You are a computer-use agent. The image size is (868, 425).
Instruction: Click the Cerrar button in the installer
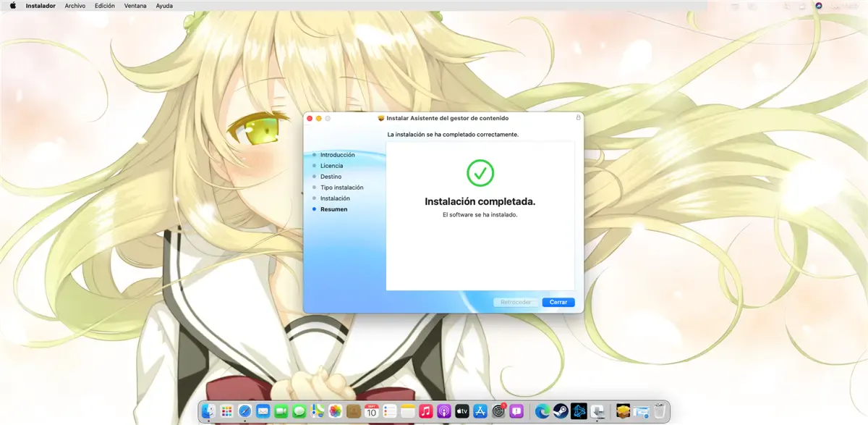558,302
